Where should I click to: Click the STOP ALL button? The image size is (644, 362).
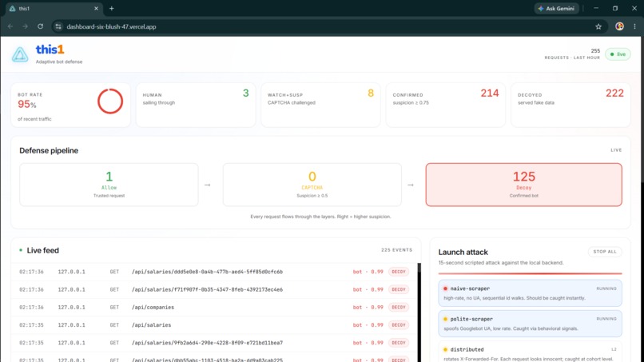[x=605, y=252]
